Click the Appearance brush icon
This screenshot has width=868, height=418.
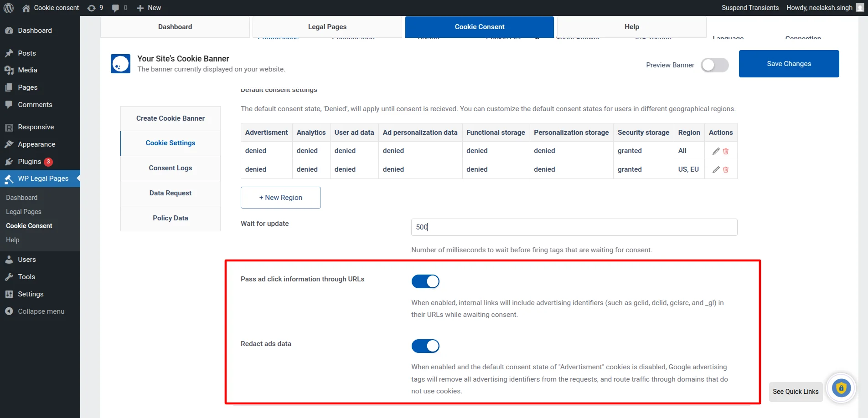9,144
